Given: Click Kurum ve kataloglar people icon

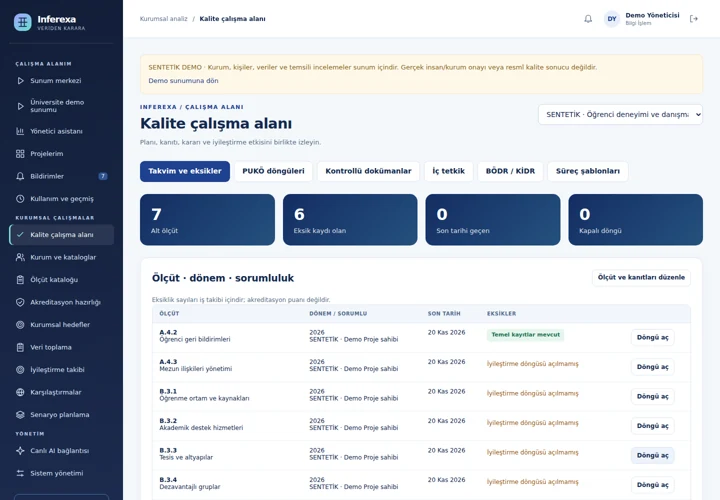Looking at the screenshot, I should 20,257.
